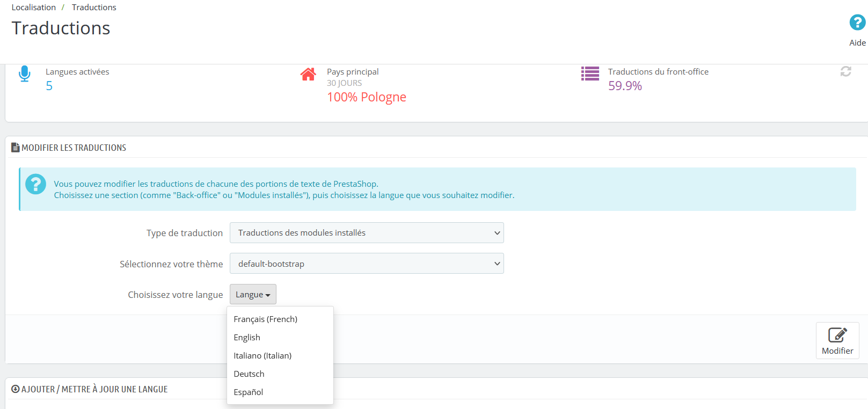This screenshot has width=868, height=409.
Task: Click the refresh arrows icon
Action: tap(845, 71)
